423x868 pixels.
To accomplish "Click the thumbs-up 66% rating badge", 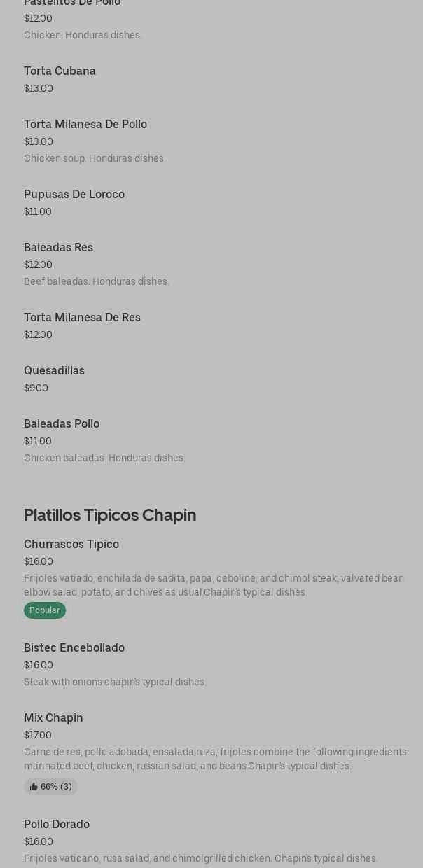I will [50, 787].
